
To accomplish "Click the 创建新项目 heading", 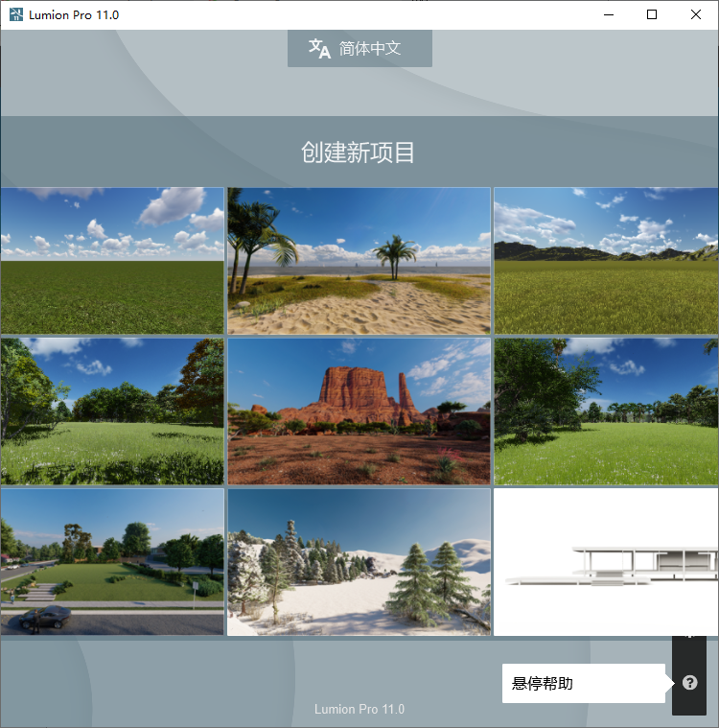I will tap(358, 153).
